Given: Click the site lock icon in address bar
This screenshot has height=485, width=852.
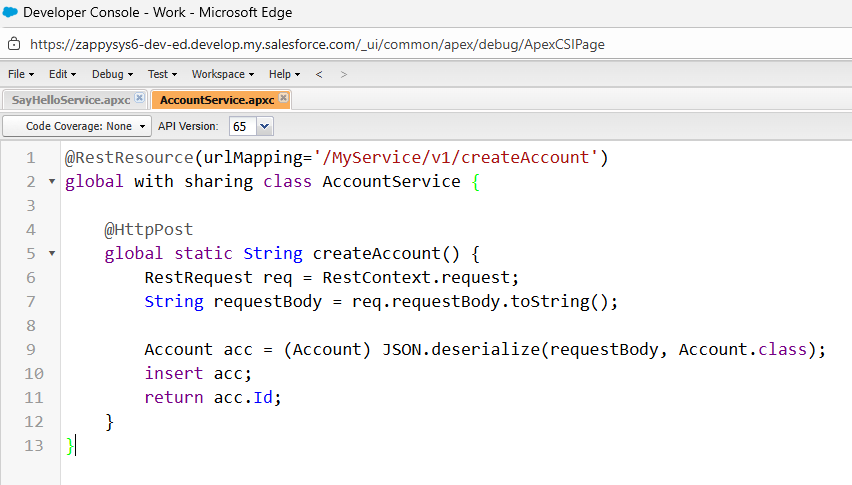Looking at the screenshot, I should click(x=13, y=44).
